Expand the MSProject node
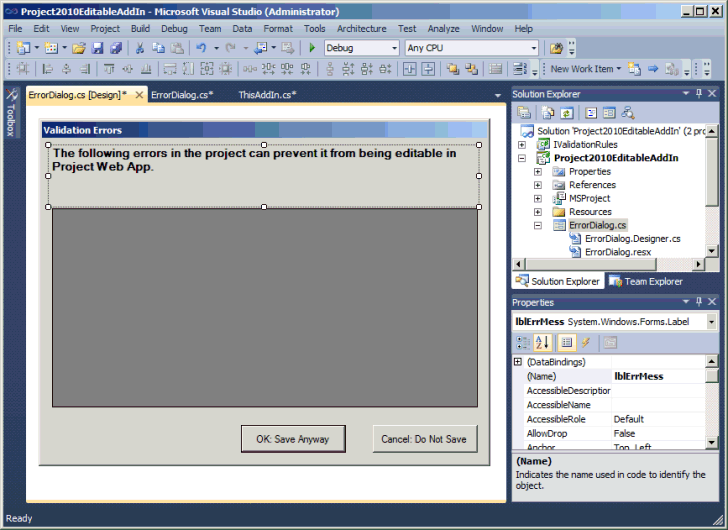728x530 pixels. pyautogui.click(x=538, y=199)
